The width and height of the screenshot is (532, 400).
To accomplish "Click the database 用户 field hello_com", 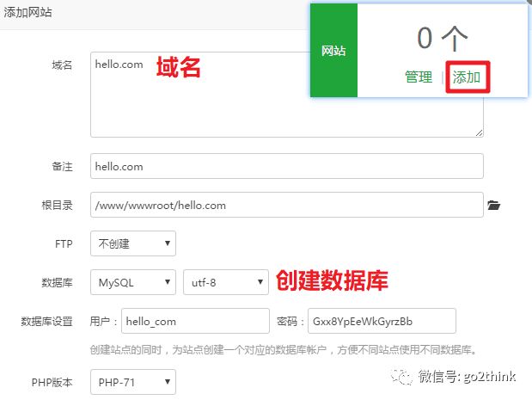I will (x=195, y=321).
